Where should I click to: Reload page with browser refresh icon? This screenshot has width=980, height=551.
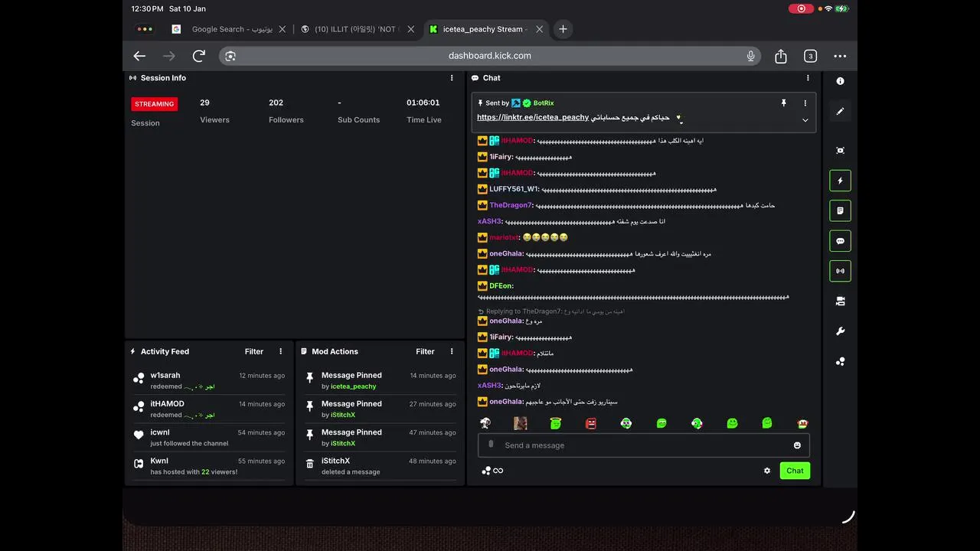tap(199, 56)
